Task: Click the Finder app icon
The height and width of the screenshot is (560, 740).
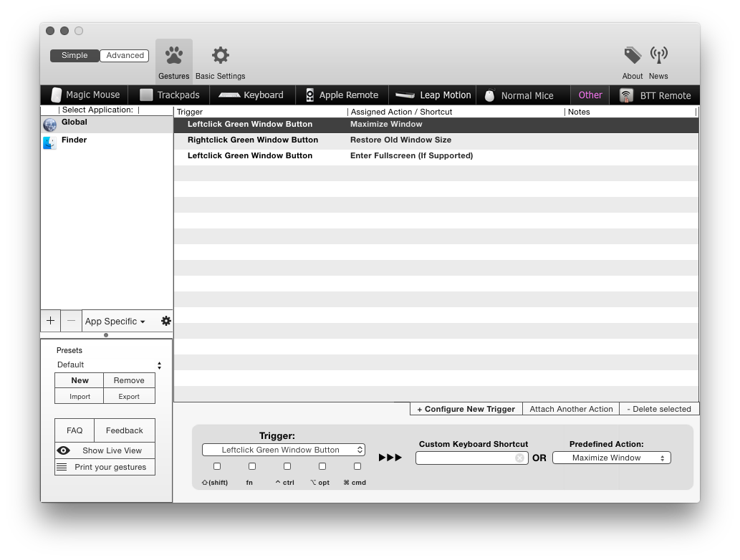Action: point(49,143)
